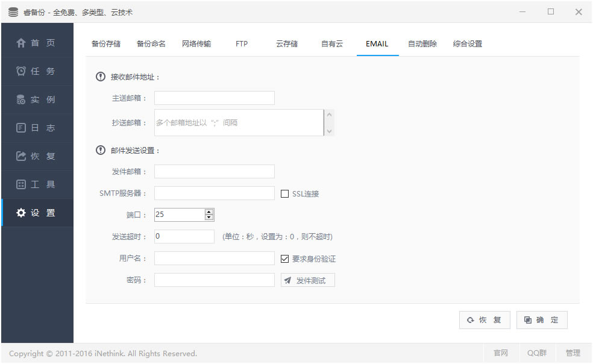Select the 实例 (Instances) sidebar icon
The image size is (593, 364).
[37, 99]
